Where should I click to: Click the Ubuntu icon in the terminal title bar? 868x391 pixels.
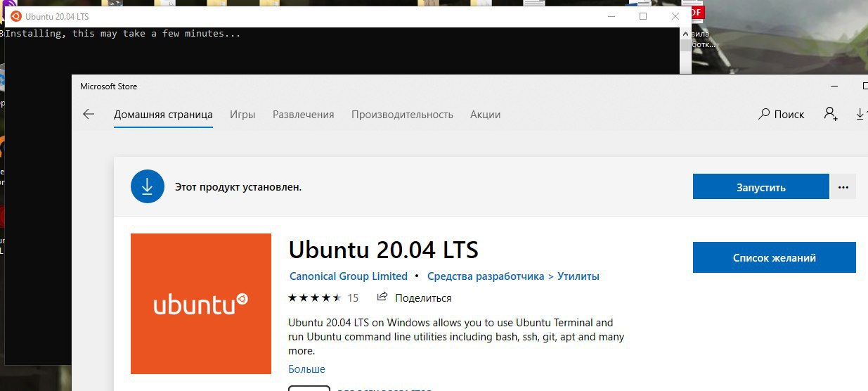(x=15, y=16)
